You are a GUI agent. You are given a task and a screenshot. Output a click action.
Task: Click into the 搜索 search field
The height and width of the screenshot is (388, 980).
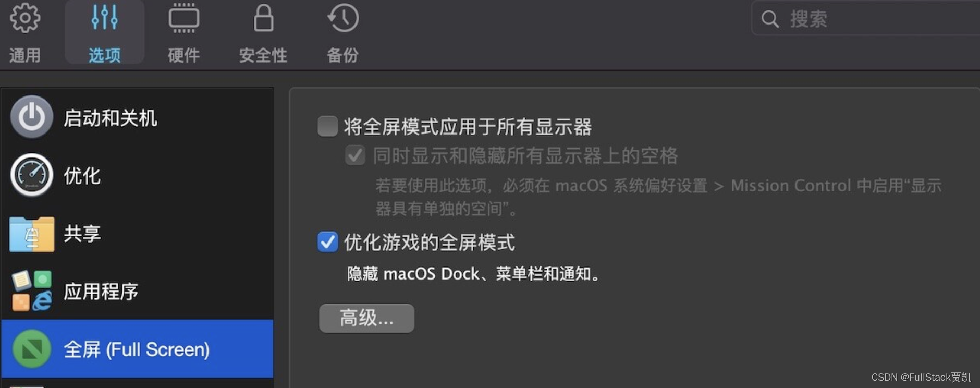[x=865, y=19]
